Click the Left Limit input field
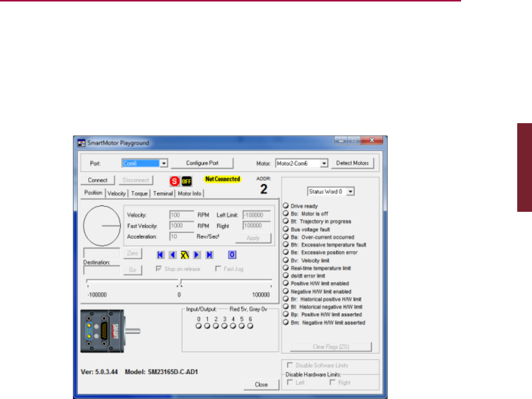The width and height of the screenshot is (532, 399). pyautogui.click(x=257, y=215)
